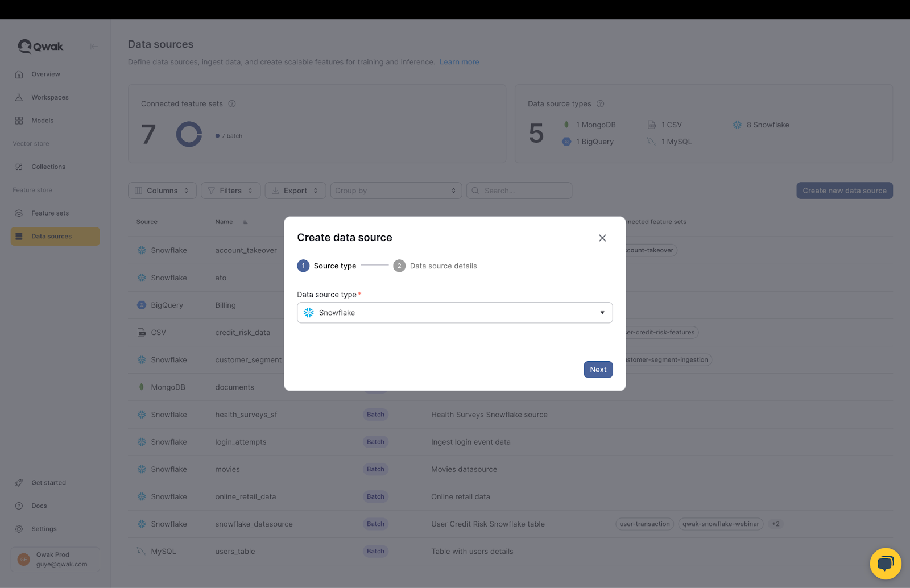Open the Columns dropdown
This screenshot has height=588, width=910.
pyautogui.click(x=162, y=191)
